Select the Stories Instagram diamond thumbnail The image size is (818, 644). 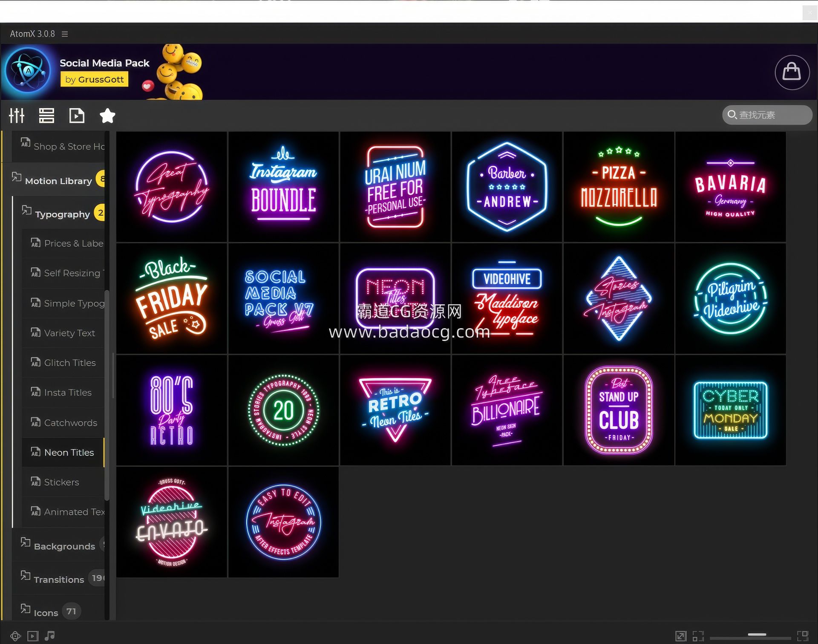tap(619, 298)
